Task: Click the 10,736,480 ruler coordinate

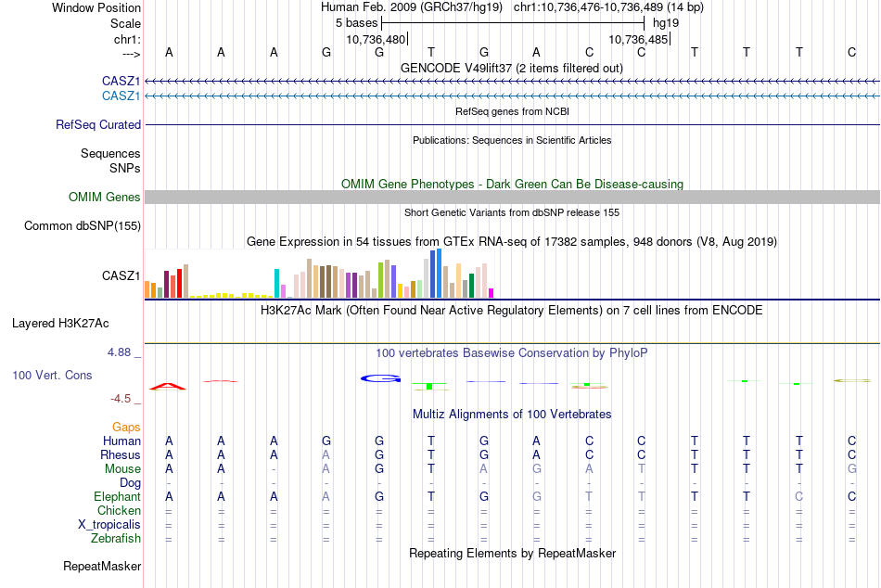Action: tap(376, 39)
